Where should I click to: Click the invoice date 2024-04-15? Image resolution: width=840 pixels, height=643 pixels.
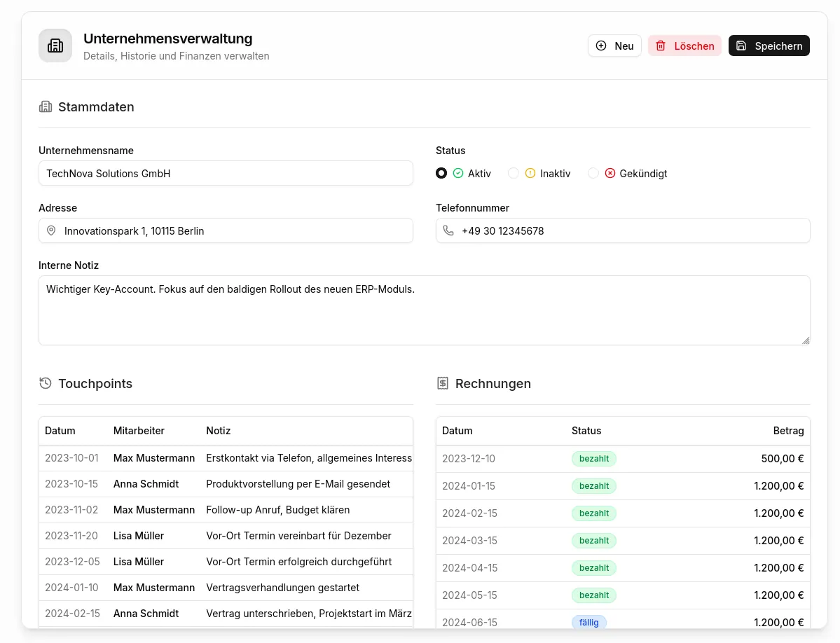pos(470,567)
